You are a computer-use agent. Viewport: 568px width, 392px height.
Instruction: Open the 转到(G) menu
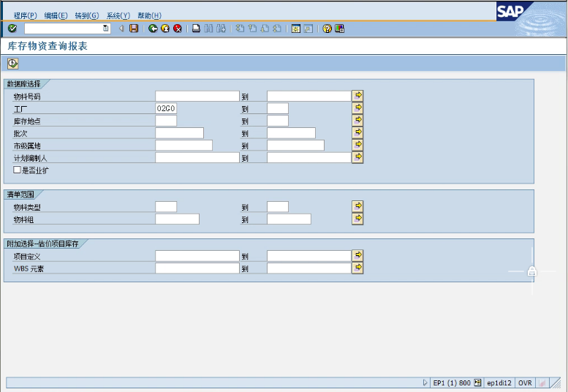[x=86, y=15]
